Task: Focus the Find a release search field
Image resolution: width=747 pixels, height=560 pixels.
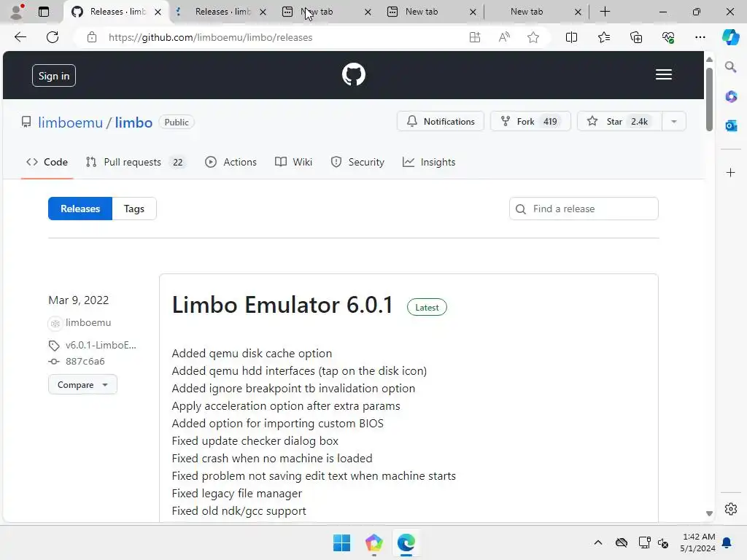Action: [x=584, y=209]
